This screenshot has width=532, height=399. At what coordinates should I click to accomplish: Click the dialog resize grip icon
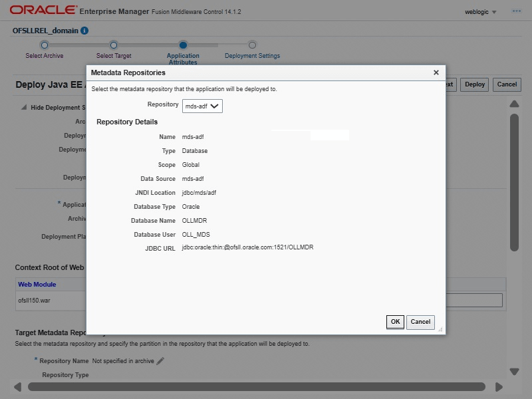pyautogui.click(x=440, y=329)
